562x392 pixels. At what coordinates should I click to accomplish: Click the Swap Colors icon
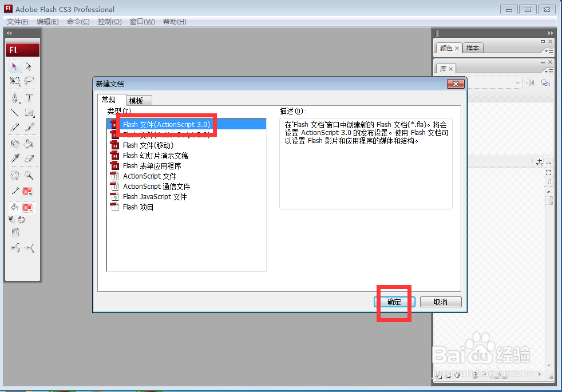(x=22, y=219)
